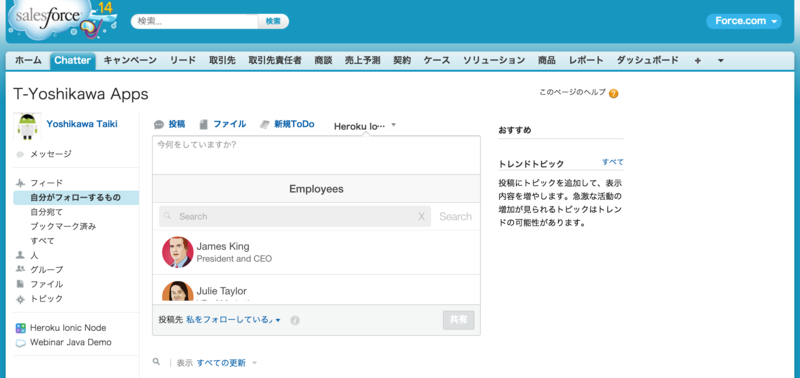Open the 売上予測 tab
The image size is (800, 378).
pyautogui.click(x=362, y=60)
